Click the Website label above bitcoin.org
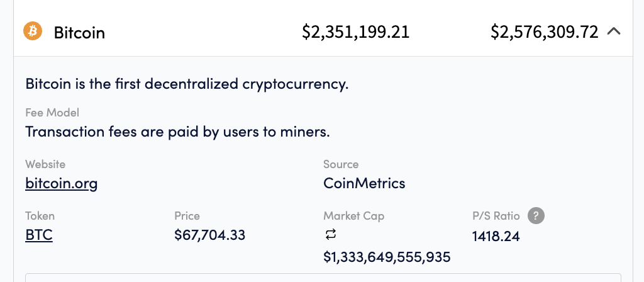Viewport: 644px width, 282px height. pos(45,164)
